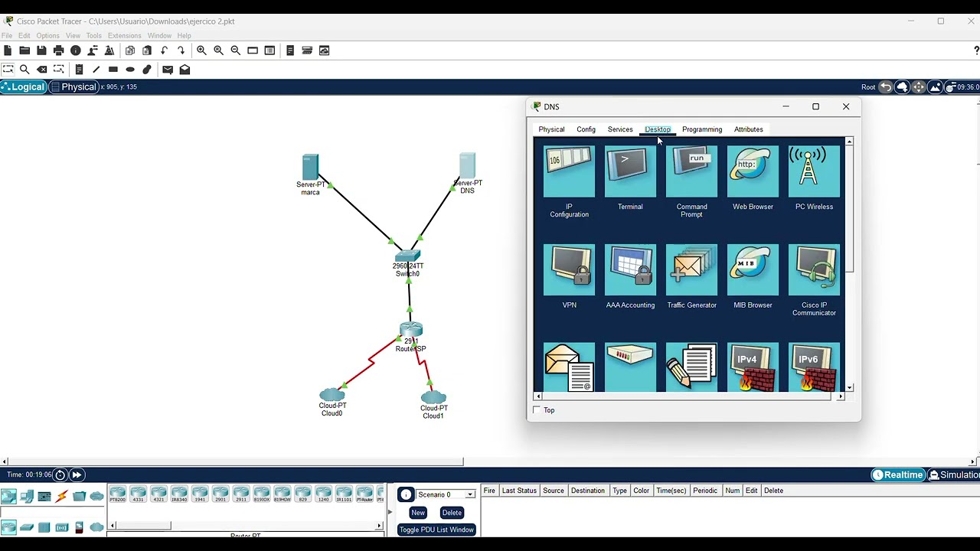The width and height of the screenshot is (980, 551).
Task: Open the AAA Accounting app
Action: [630, 269]
